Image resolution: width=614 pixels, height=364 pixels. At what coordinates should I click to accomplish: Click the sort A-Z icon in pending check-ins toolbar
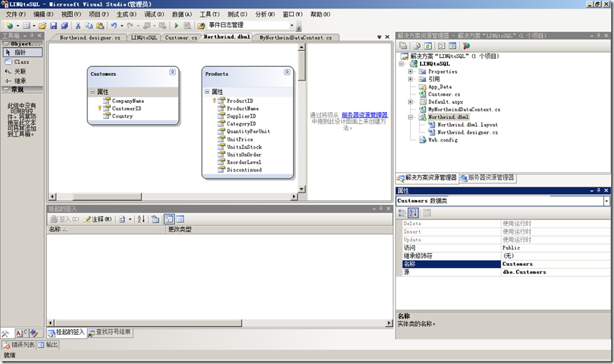pyautogui.click(x=141, y=219)
